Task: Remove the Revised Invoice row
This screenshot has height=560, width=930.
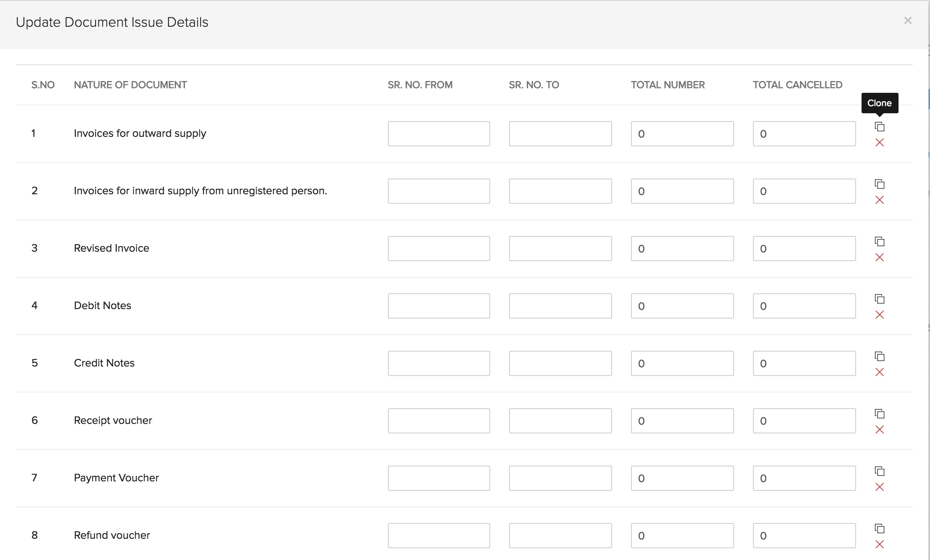Action: pos(879,258)
